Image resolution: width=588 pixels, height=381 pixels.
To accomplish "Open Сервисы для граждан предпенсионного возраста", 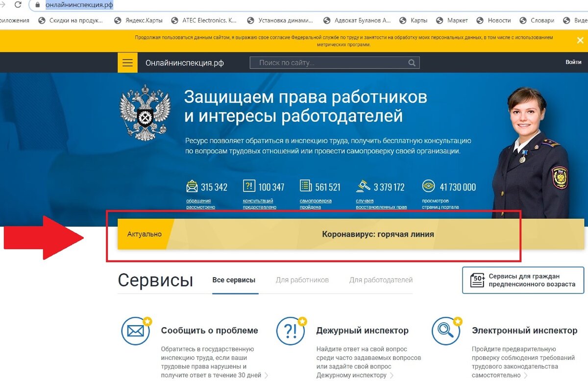I will [x=523, y=280].
